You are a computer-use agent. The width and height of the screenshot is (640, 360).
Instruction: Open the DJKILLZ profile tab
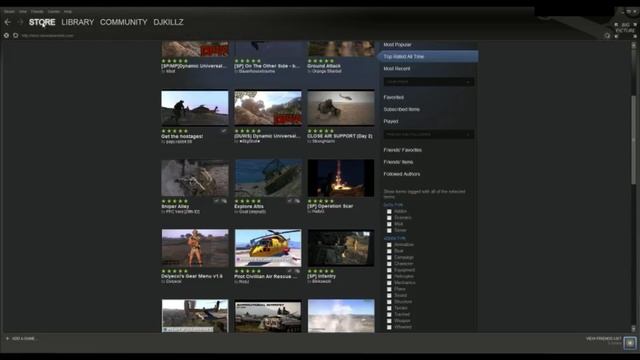168,22
